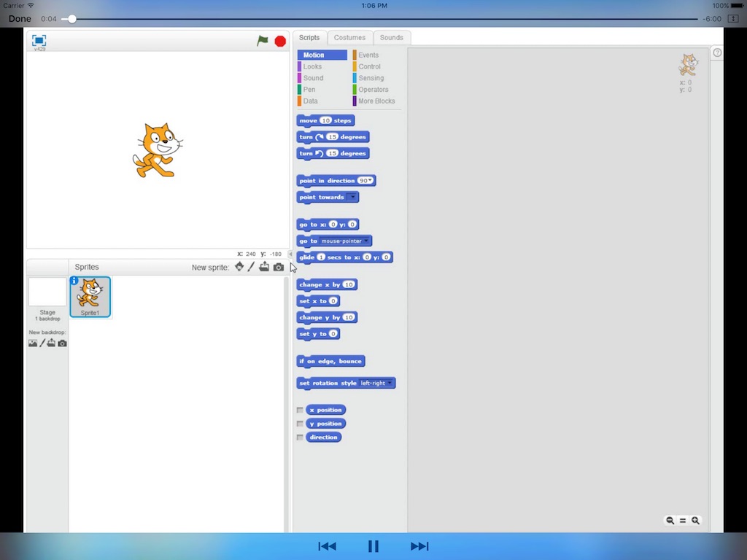Click the video progress slider knob
This screenshot has width=747, height=560.
[71, 19]
